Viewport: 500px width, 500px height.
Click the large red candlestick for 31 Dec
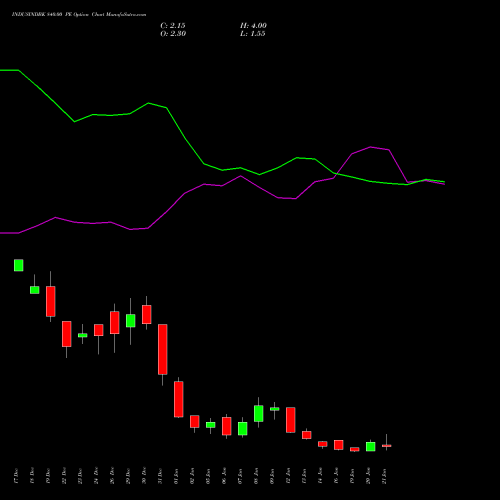tap(163, 349)
